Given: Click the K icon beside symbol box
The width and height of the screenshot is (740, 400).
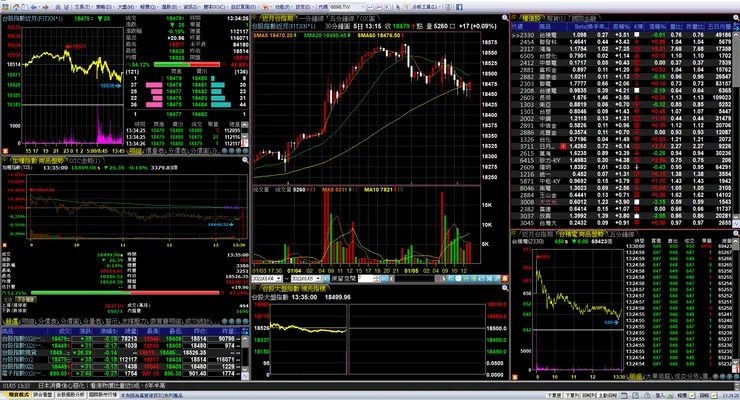Looking at the screenshot, I should pos(387,7).
